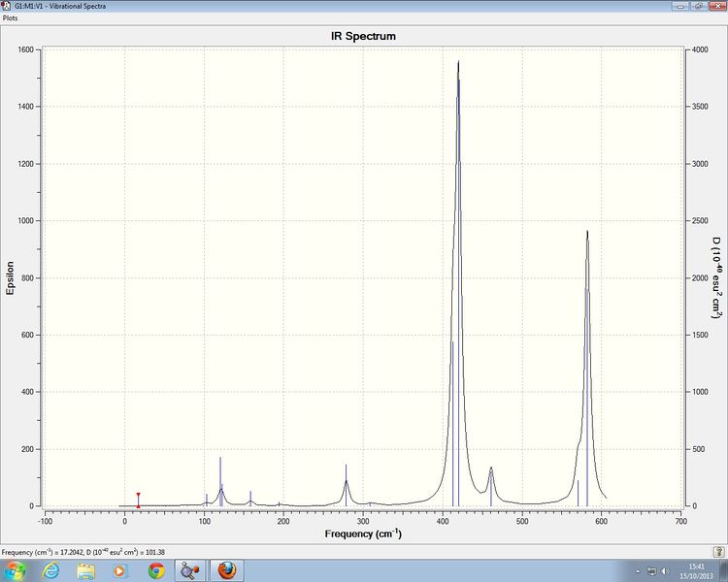This screenshot has height=582, width=728.
Task: Restore the Vibrational Spectra window size
Action: click(698, 6)
